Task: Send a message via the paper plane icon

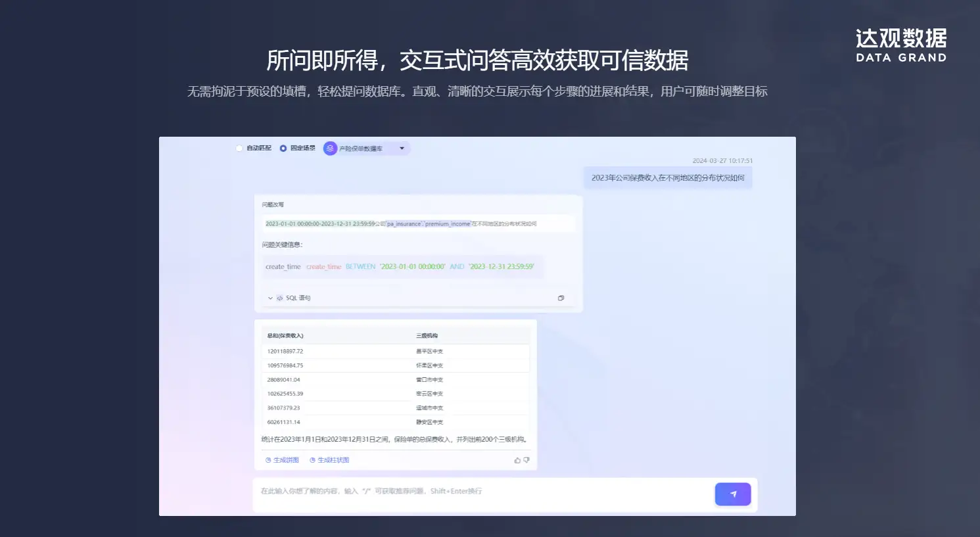Action: pyautogui.click(x=732, y=494)
